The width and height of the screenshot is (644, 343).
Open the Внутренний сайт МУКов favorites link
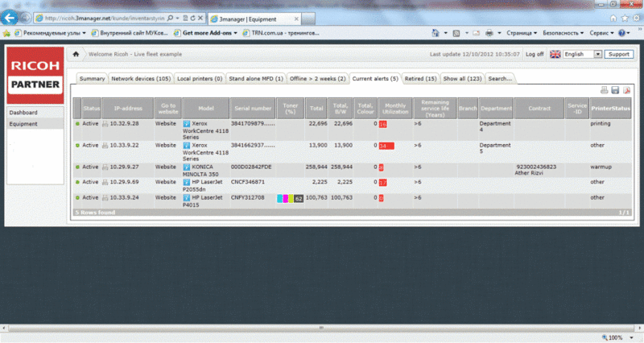(x=130, y=33)
